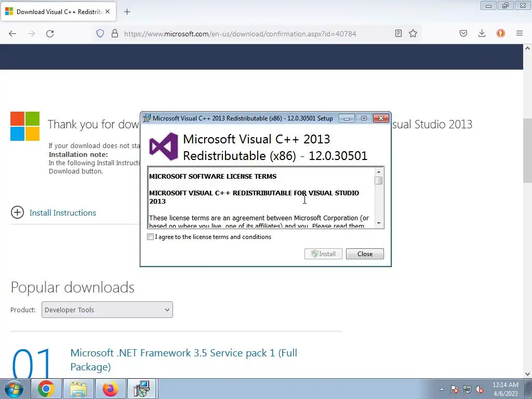Click the DuckDuckGo extension icon
The width and height of the screenshot is (532, 399).
[500, 33]
